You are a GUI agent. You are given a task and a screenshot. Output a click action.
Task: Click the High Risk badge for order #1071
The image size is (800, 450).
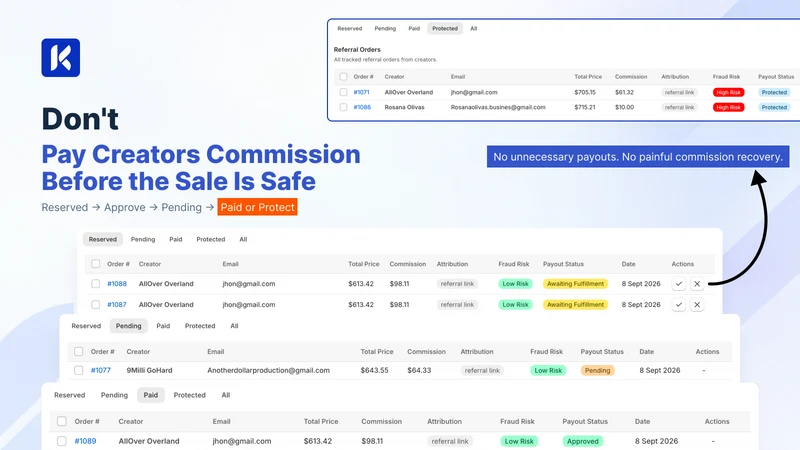pyautogui.click(x=729, y=92)
